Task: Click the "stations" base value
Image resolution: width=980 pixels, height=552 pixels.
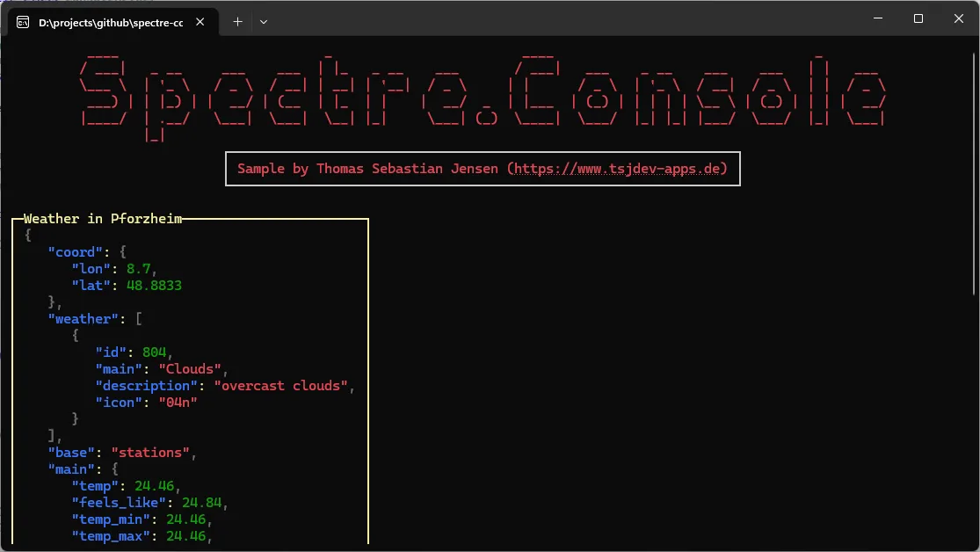Action: click(150, 453)
